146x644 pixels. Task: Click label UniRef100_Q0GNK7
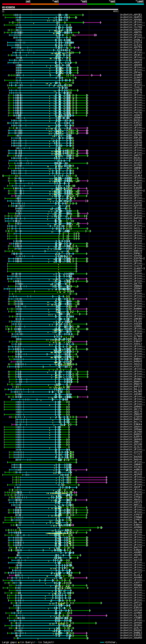tap(131, 80)
